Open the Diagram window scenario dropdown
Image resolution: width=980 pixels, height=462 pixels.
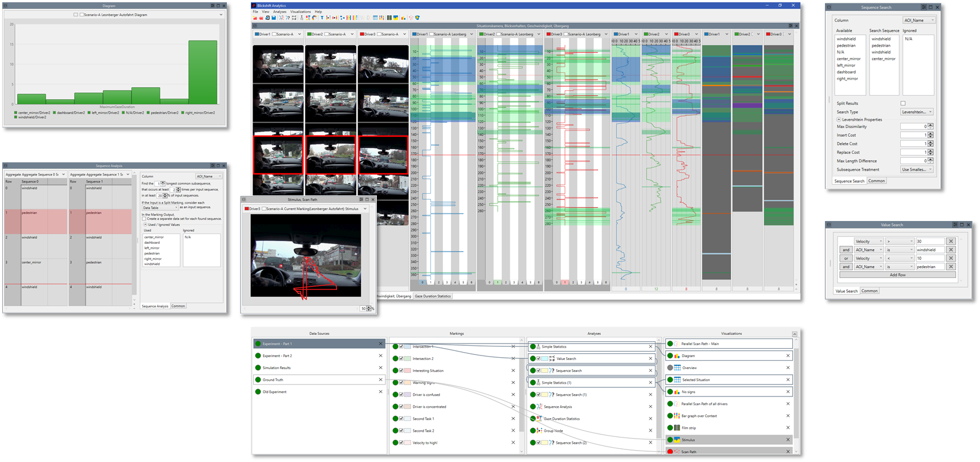coord(221,15)
